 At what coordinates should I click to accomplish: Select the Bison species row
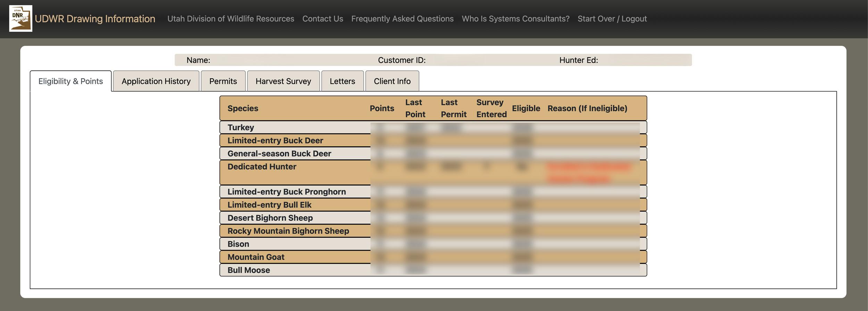click(x=433, y=244)
